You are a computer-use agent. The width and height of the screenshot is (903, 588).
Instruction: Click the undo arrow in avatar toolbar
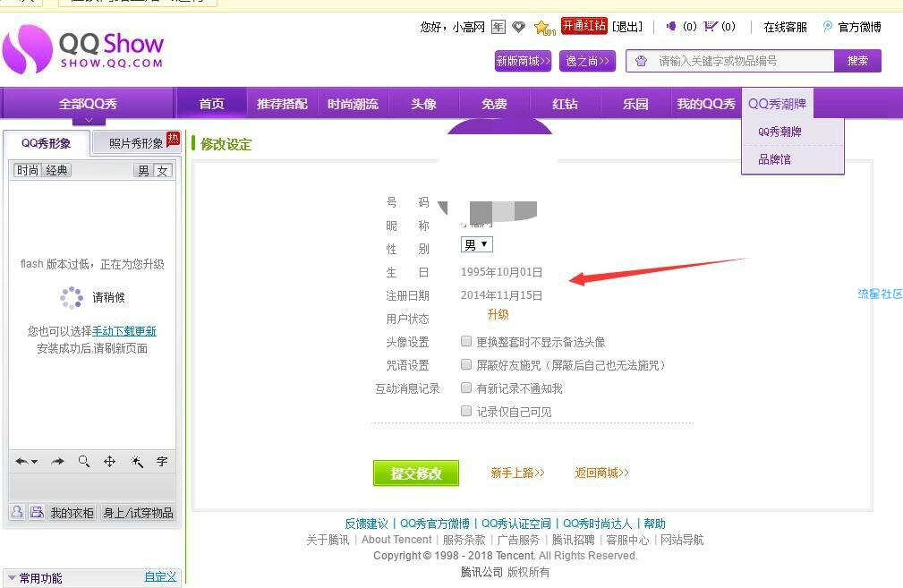pyautogui.click(x=26, y=461)
